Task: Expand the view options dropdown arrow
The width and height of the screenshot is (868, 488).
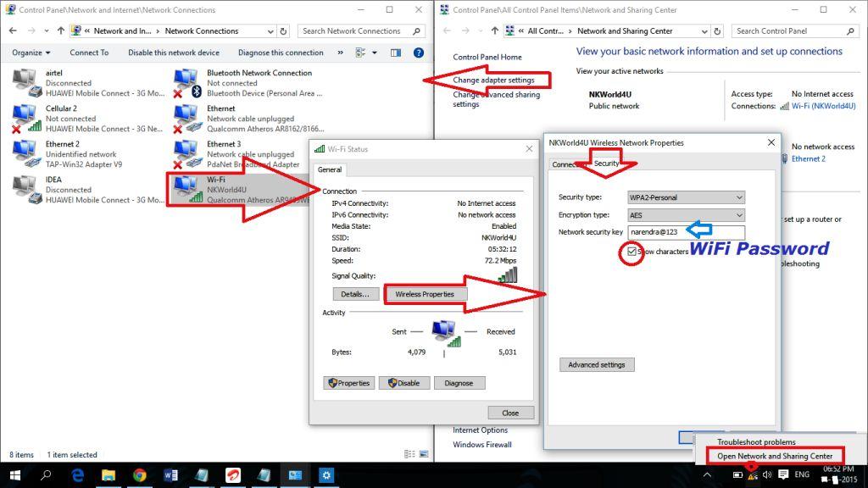Action: click(x=375, y=53)
